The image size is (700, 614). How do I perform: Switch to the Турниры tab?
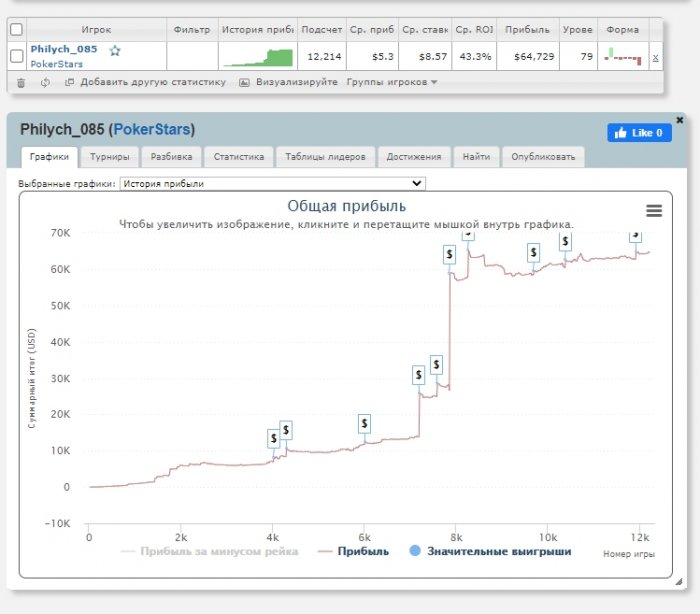click(110, 157)
